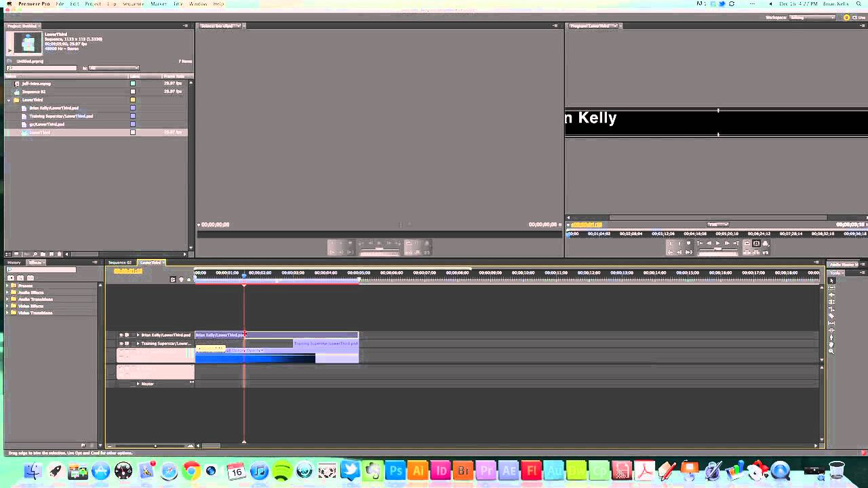The image size is (868, 488).
Task: Toggle YUV effects filter icon
Action: pos(31,278)
